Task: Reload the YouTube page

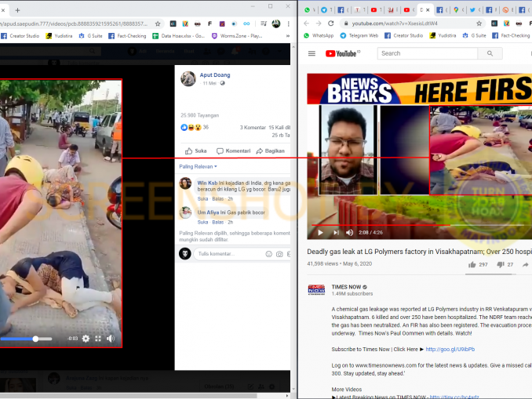Action: (331, 24)
